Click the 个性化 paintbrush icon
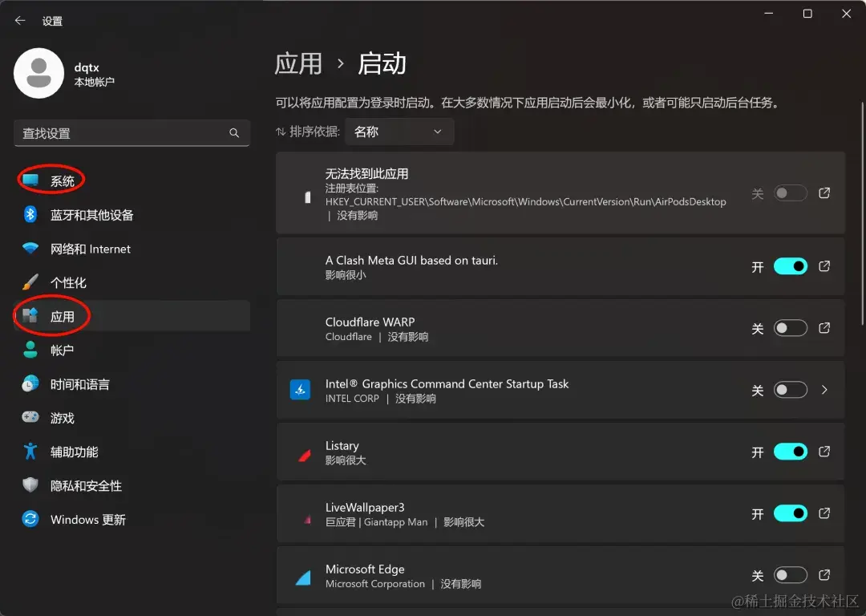This screenshot has width=866, height=616. tap(32, 282)
